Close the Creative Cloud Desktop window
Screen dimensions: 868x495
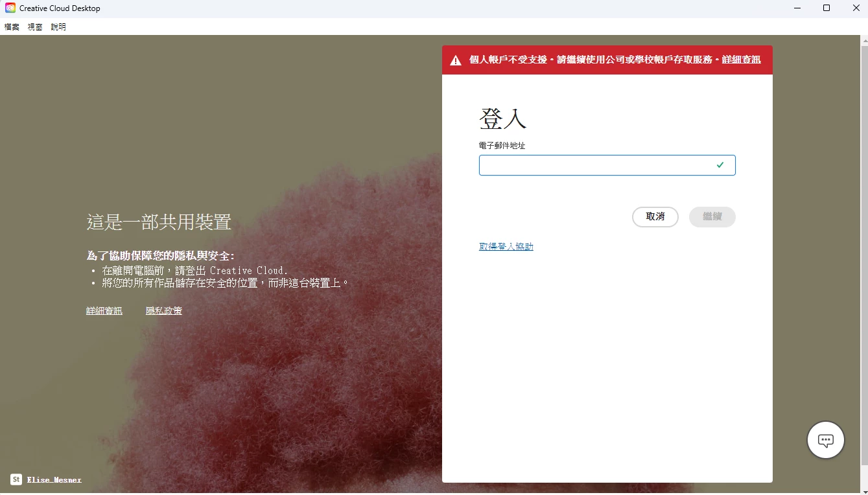coord(856,8)
